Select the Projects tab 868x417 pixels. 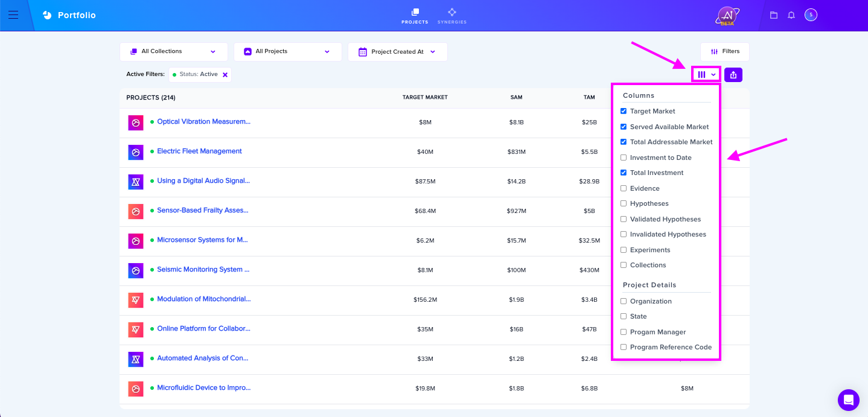tap(415, 16)
